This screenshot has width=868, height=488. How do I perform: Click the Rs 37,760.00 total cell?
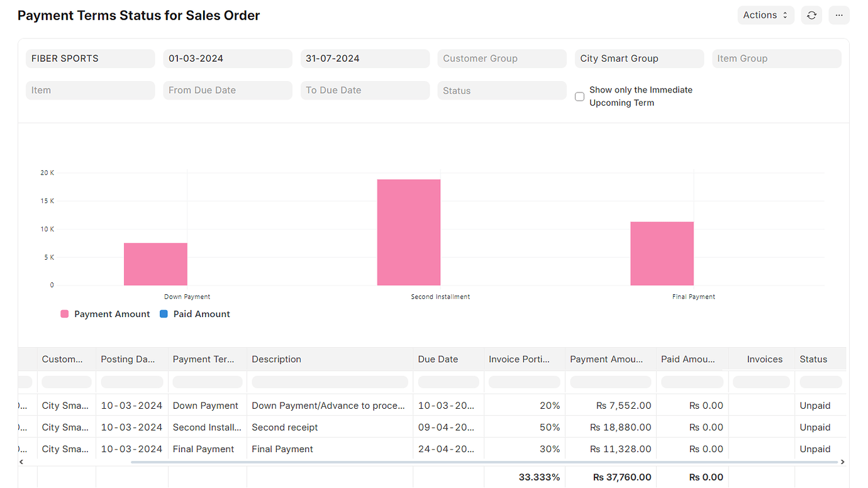[611, 477]
